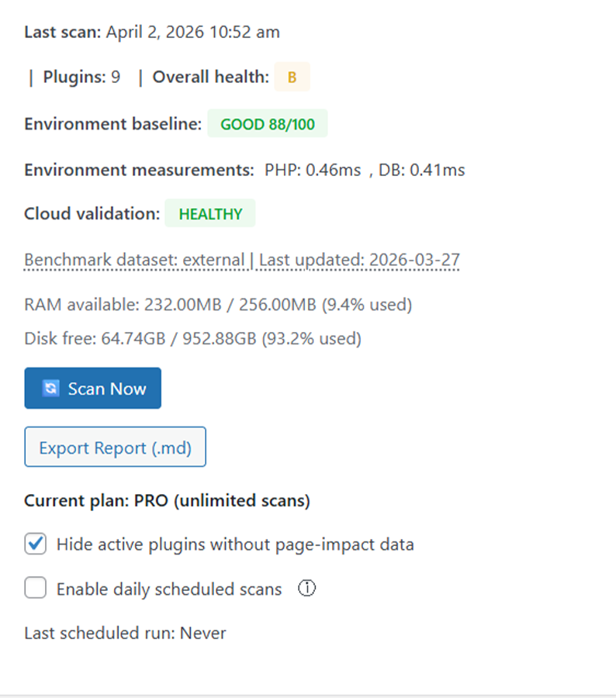Uncheck Hide active plugins checkbox
616x698 pixels.
tap(36, 544)
